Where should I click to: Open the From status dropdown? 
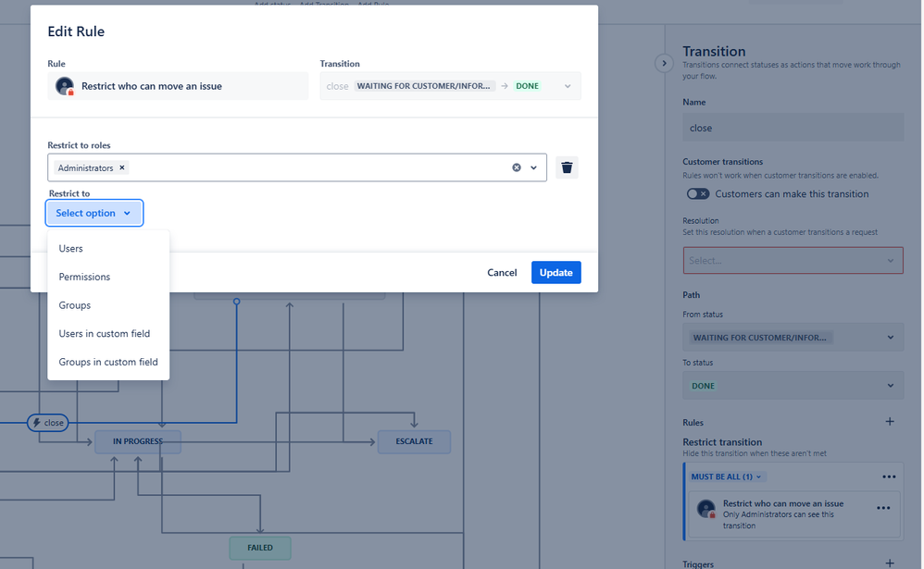[793, 338]
